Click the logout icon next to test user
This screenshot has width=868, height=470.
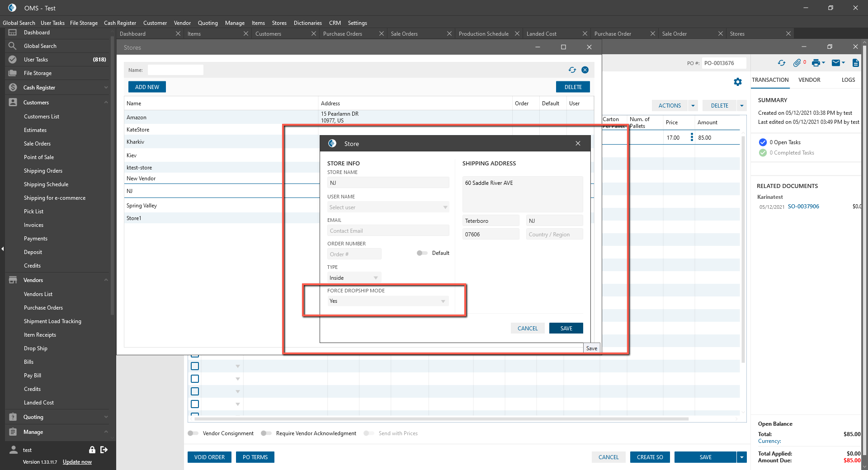[x=104, y=450]
